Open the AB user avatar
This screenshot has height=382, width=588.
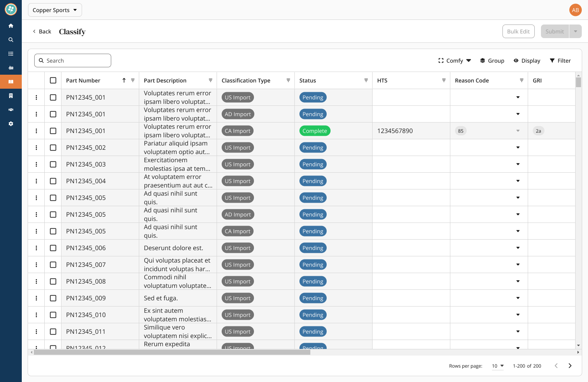[575, 10]
